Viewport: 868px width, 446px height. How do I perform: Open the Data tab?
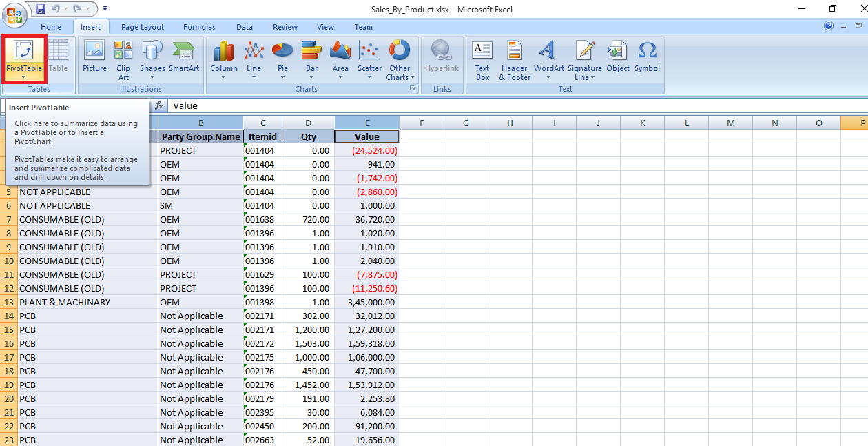[x=245, y=27]
